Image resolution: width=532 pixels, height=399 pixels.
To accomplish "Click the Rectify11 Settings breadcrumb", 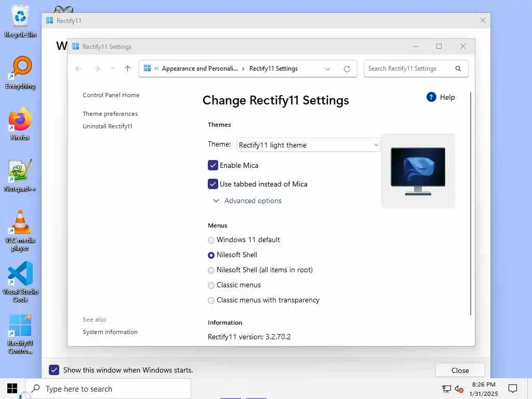I will pos(273,69).
